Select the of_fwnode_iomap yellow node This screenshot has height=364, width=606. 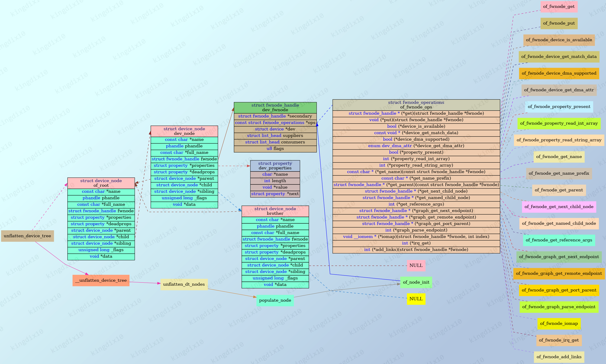coord(559,323)
